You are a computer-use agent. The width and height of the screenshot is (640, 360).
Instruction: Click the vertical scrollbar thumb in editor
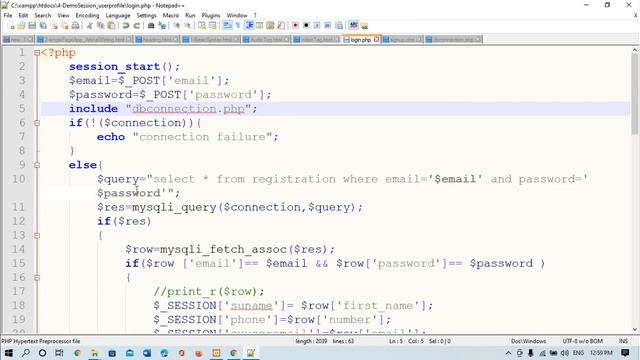[634, 93]
